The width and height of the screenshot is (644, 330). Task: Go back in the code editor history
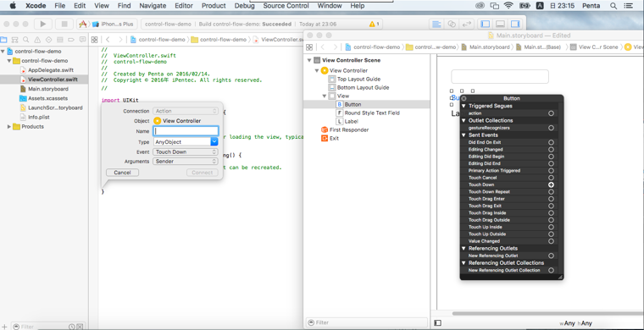click(x=108, y=40)
